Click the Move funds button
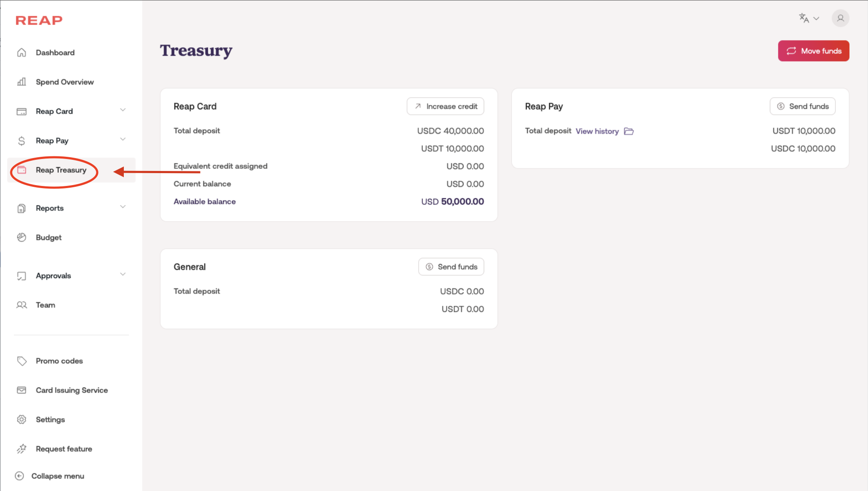Image resolution: width=868 pixels, height=491 pixels. [x=813, y=51]
